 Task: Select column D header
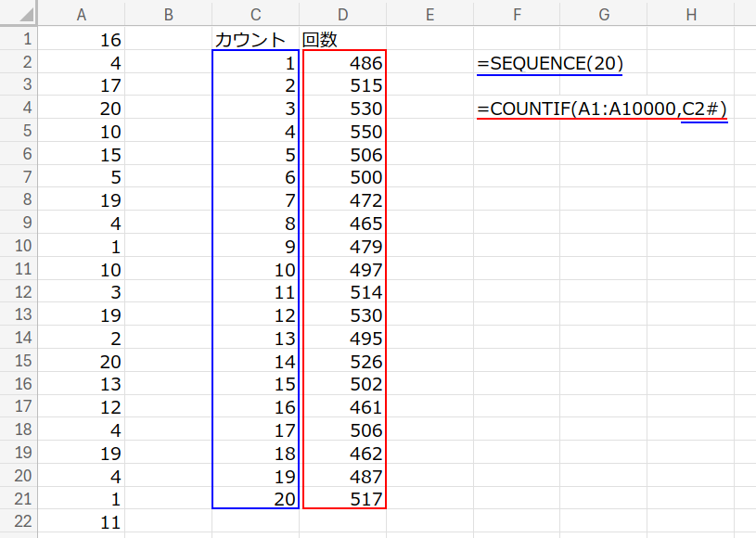[343, 13]
